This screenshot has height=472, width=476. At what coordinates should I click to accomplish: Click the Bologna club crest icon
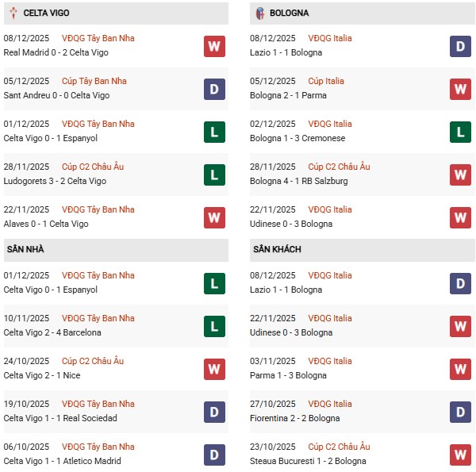point(260,13)
